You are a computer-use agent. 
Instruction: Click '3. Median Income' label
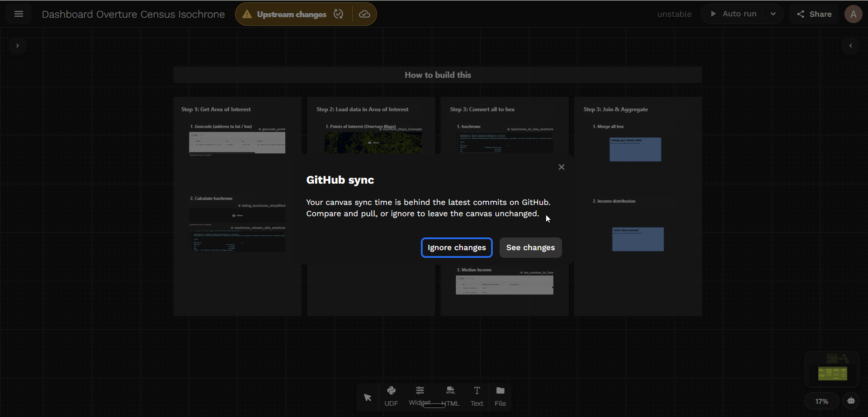pyautogui.click(x=474, y=270)
